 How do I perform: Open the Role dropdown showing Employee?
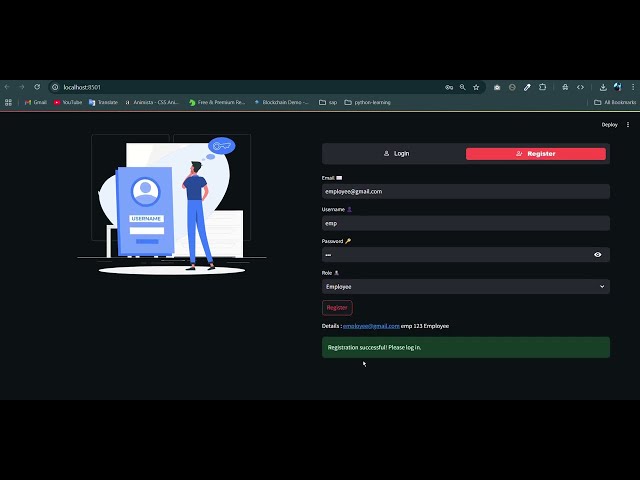466,287
